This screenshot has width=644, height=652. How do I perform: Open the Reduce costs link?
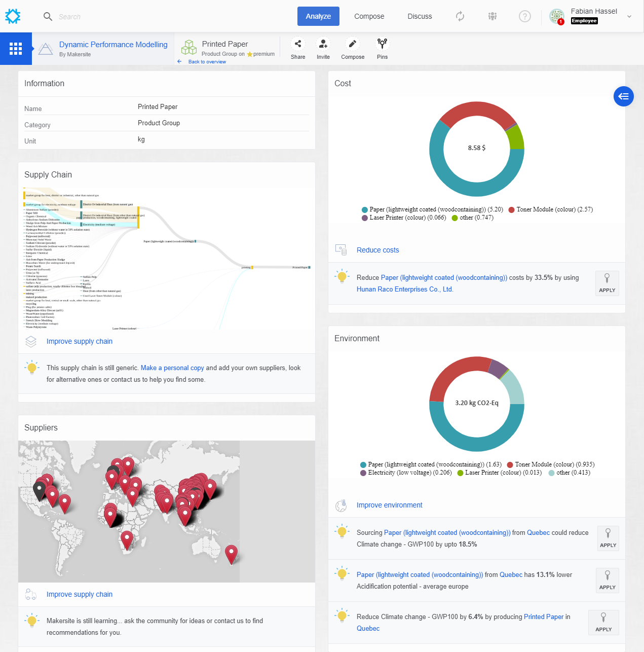pos(377,250)
